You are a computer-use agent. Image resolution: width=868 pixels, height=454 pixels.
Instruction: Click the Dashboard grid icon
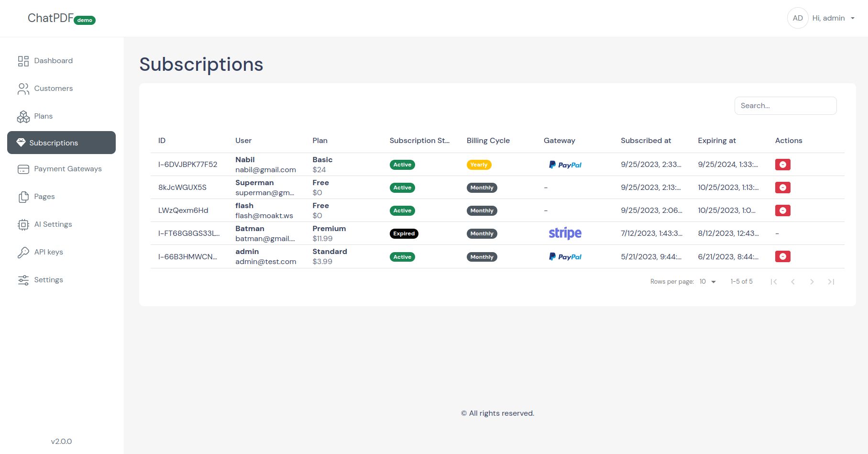[23, 61]
